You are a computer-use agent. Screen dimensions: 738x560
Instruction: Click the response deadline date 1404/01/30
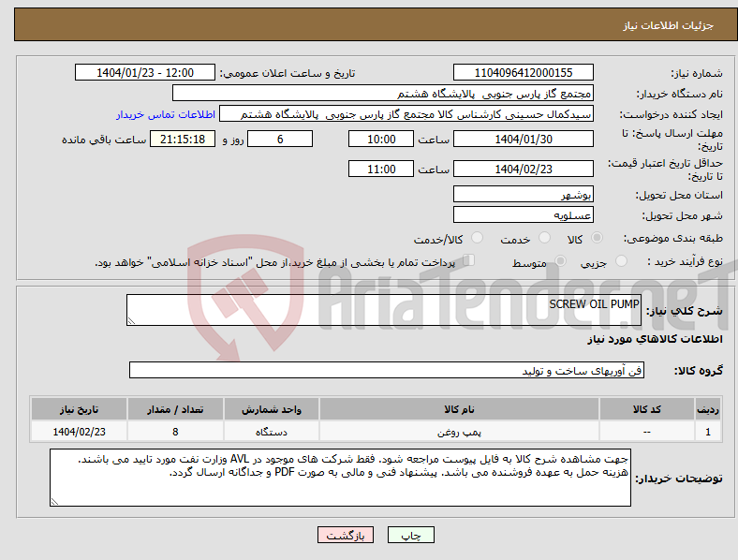coord(523,140)
